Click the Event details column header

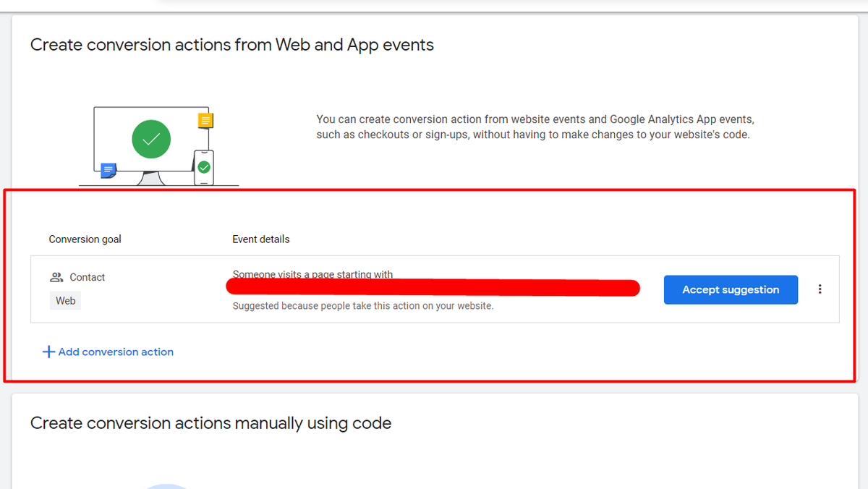[x=260, y=239]
